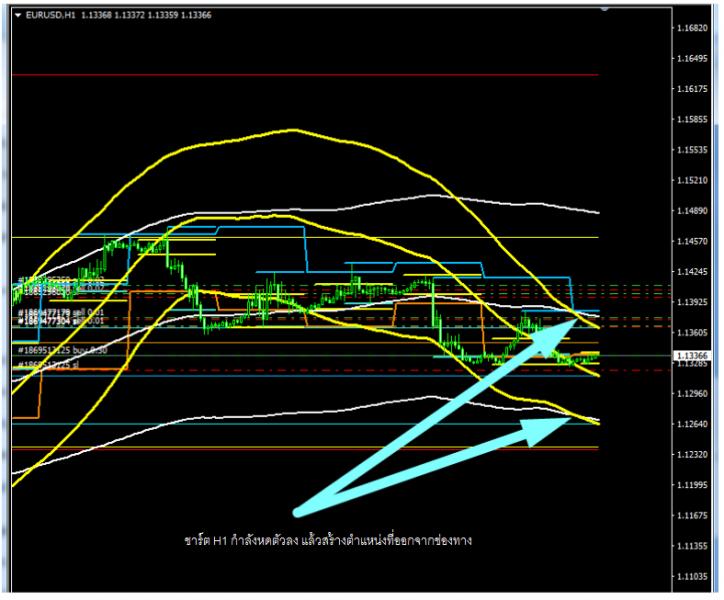Select price scale value 1.12320
This screenshot has height=600, width=724.
coord(692,455)
